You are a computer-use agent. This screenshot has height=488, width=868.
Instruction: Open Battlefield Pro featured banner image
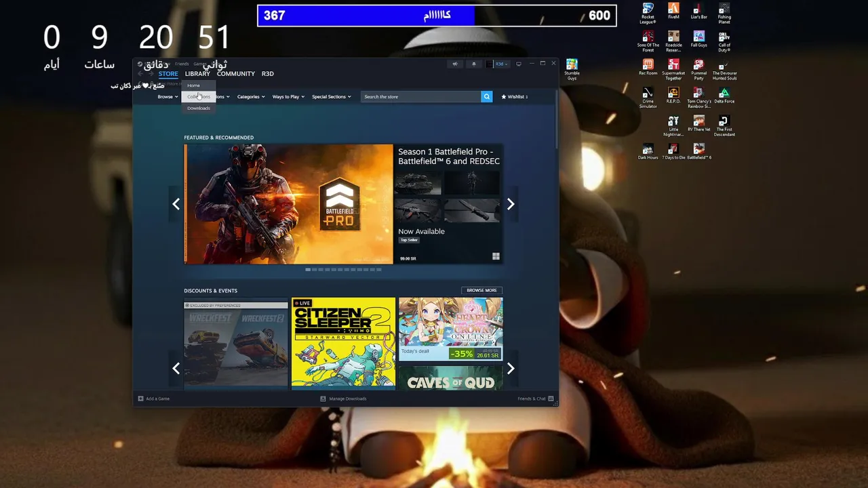(x=288, y=204)
